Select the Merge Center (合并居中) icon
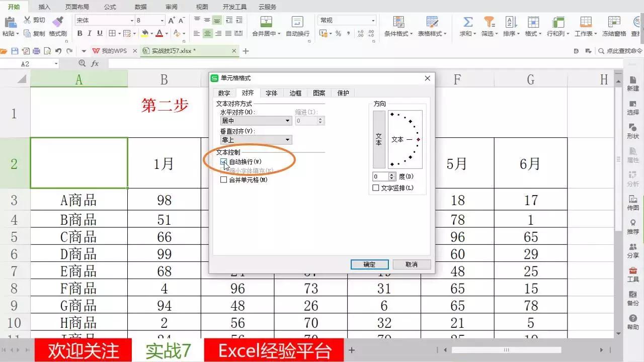Screen dimensions: 644x362 265,28
